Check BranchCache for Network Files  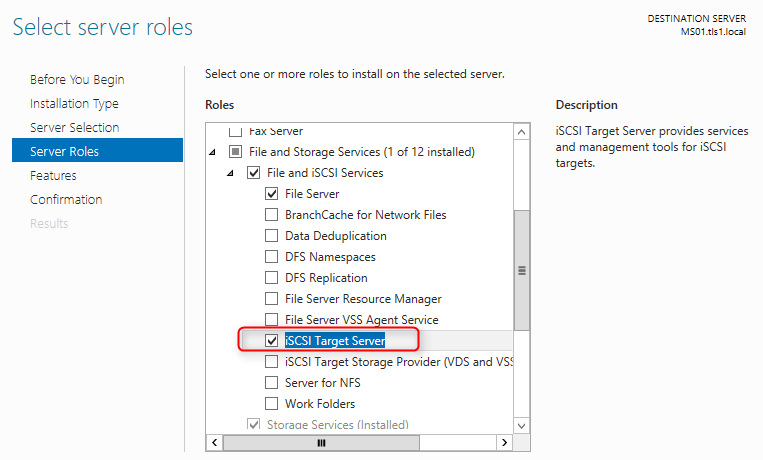[x=272, y=215]
